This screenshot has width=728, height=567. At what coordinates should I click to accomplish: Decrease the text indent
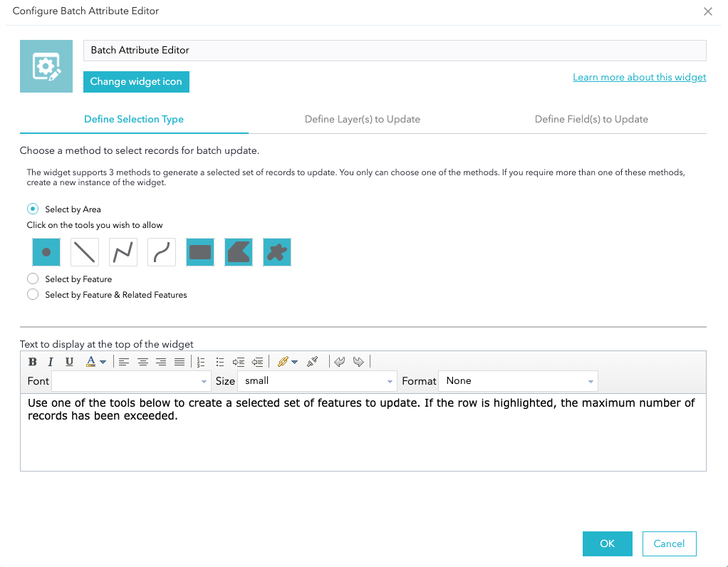257,362
